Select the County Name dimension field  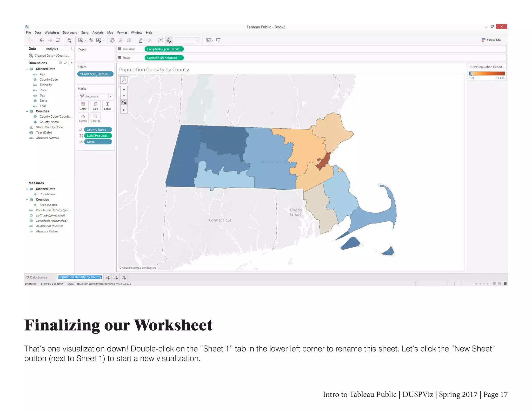[49, 122]
